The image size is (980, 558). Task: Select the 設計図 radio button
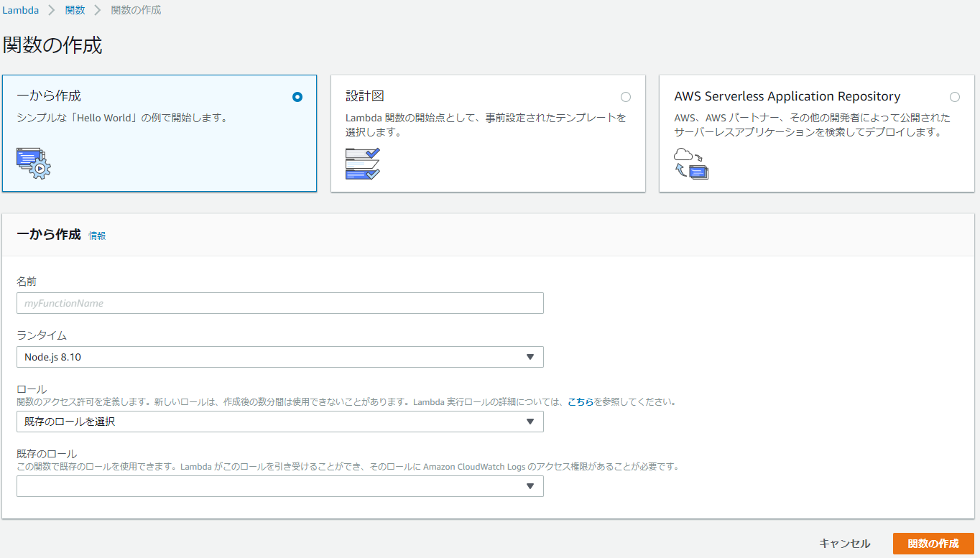pos(626,97)
